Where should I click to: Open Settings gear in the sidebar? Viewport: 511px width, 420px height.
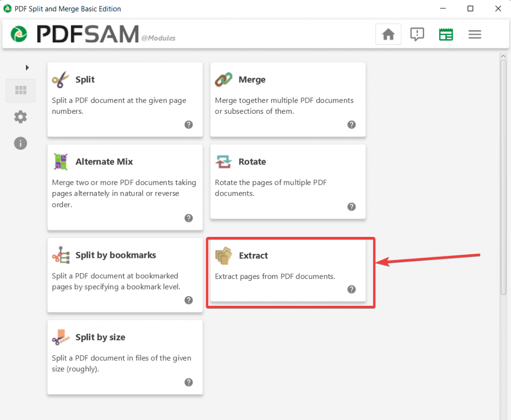[20, 117]
